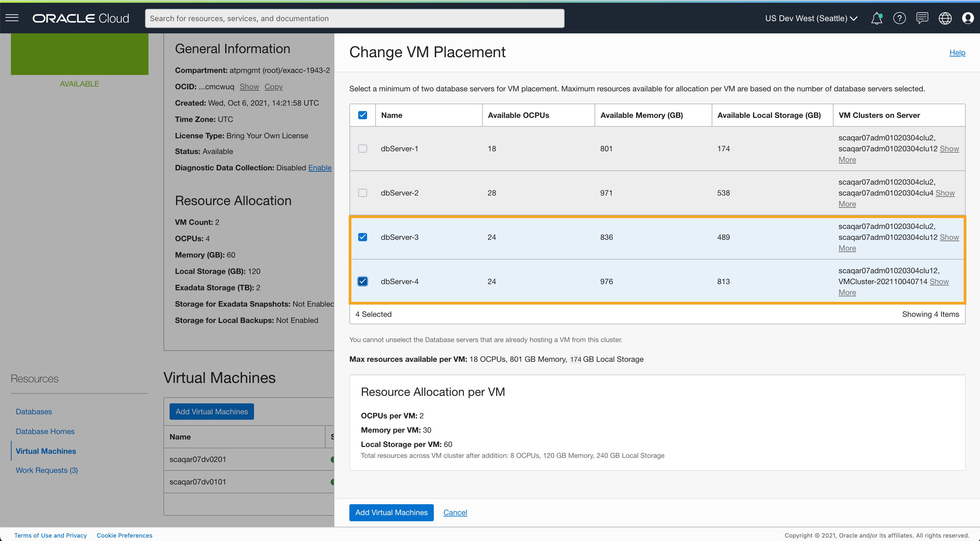Open the Help link in panel header
Viewport: 980px width, 541px height.
[957, 52]
